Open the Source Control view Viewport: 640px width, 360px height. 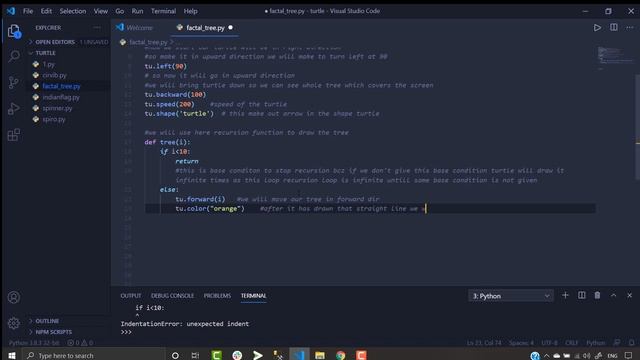coord(13,82)
